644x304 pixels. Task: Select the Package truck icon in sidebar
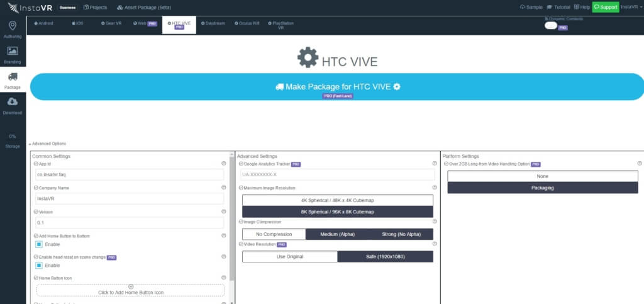coord(13,77)
